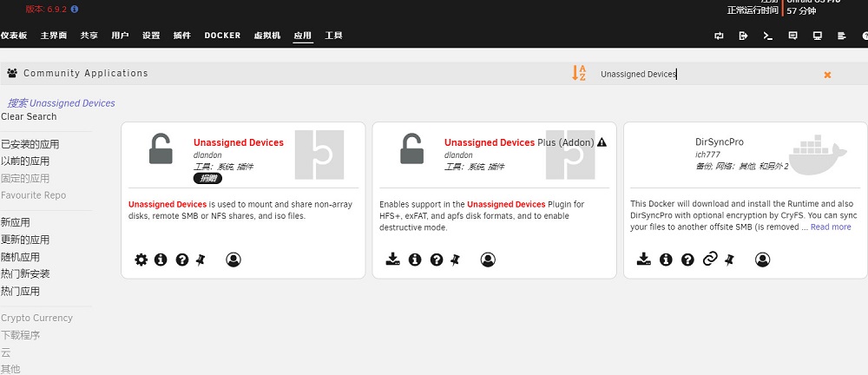Open the 主界面 main tab

click(54, 36)
